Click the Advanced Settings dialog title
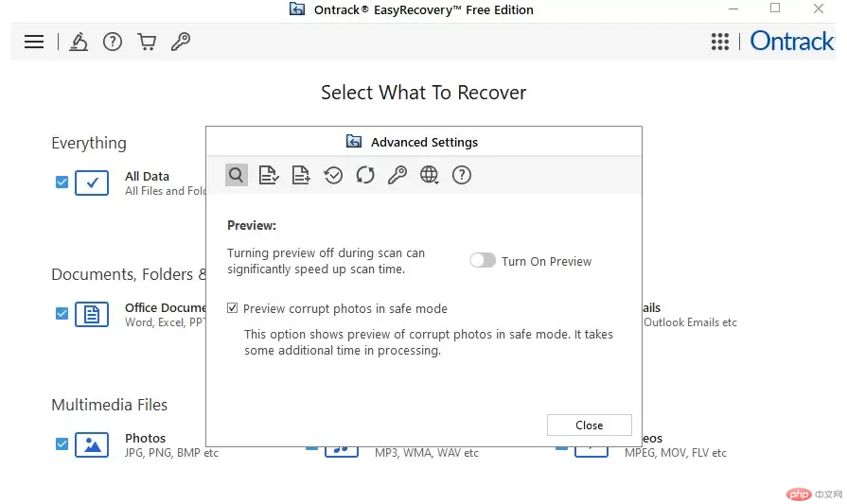This screenshot has width=847, height=504. (425, 143)
